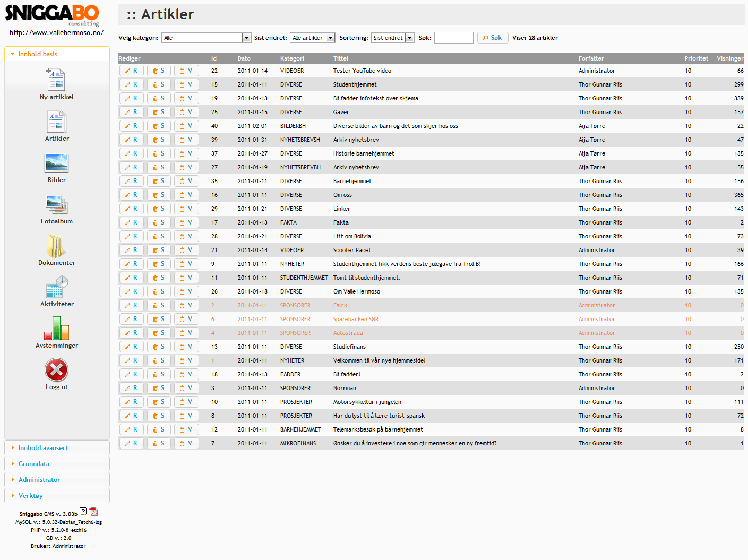Click the Dato column header

[x=244, y=58]
